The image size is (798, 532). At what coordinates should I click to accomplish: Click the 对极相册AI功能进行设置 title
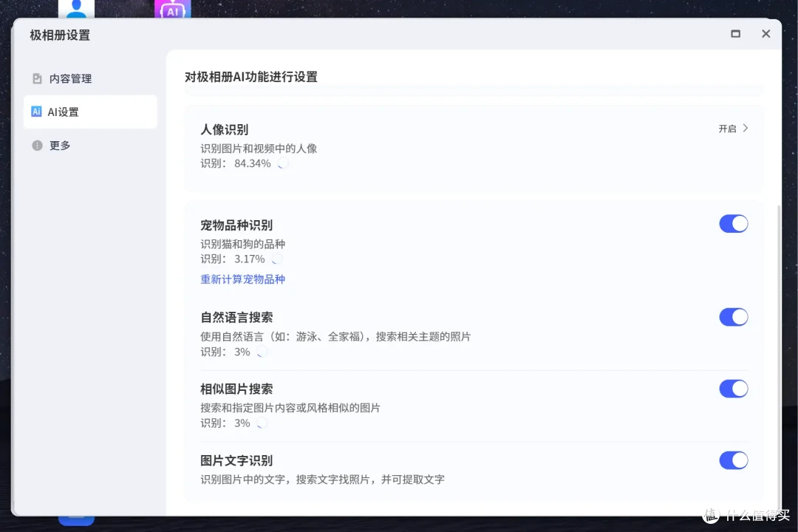coord(251,77)
